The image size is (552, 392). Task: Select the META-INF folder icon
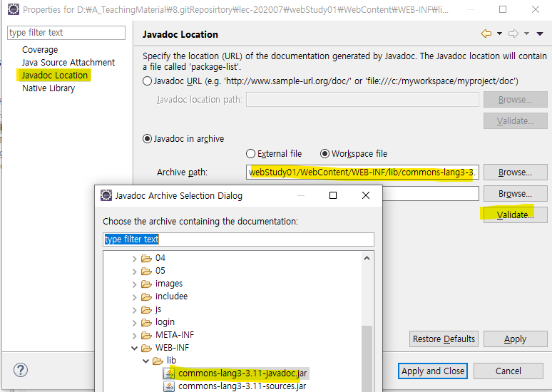coord(146,336)
